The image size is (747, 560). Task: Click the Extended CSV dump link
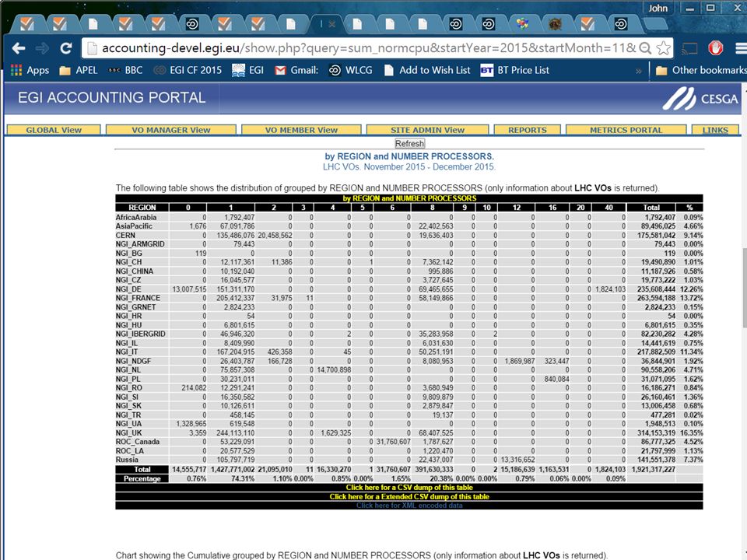pyautogui.click(x=409, y=496)
